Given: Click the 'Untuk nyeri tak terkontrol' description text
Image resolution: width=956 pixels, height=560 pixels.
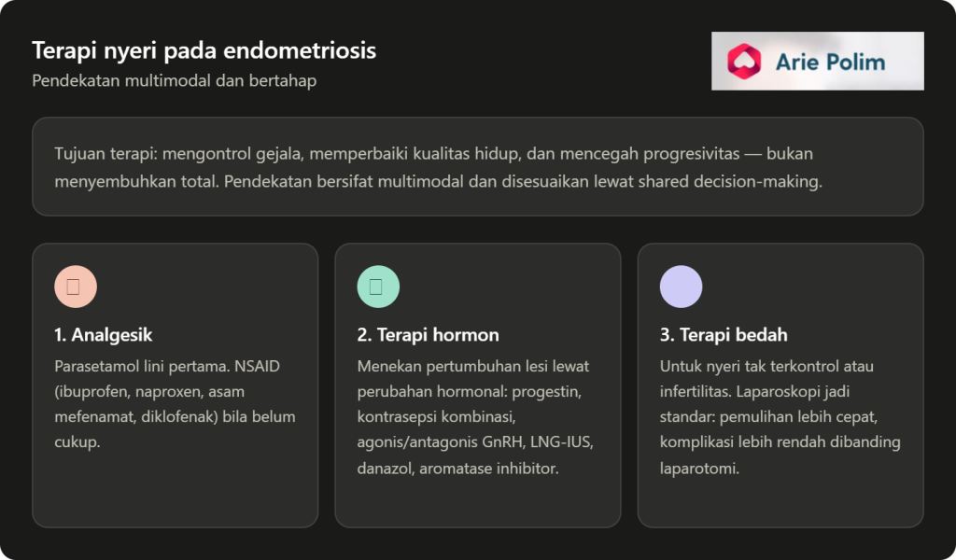Looking at the screenshot, I should pyautogui.click(x=780, y=417).
